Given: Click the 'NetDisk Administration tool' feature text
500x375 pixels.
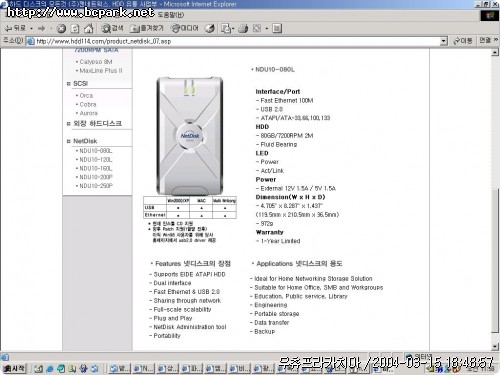Looking at the screenshot, I should click(x=190, y=327).
